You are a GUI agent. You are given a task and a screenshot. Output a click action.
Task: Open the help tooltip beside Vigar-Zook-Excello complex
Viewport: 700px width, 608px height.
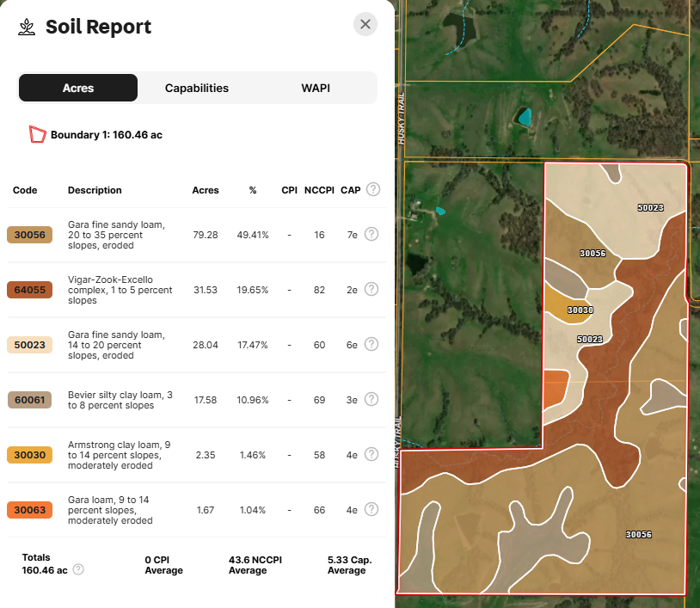371,290
